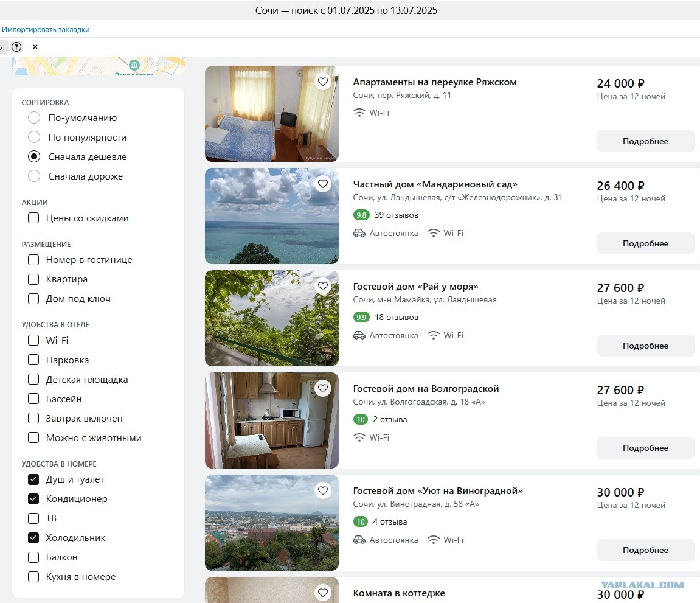This screenshot has height=603, width=700.
Task: Check the Парковка filter
Action: coord(33,360)
